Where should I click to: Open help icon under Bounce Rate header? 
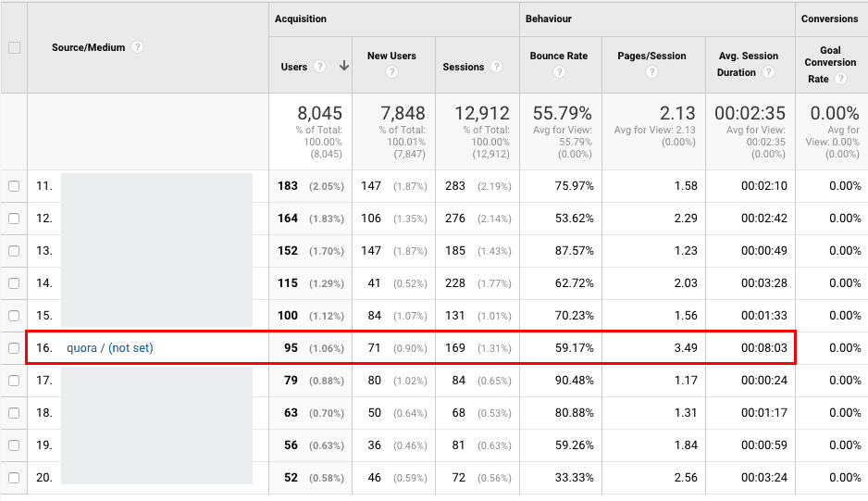[x=559, y=72]
